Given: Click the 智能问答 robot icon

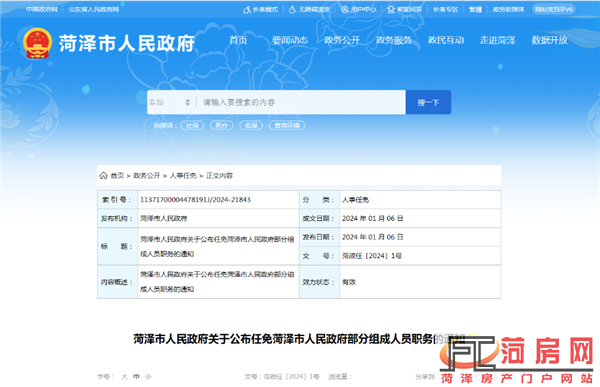Looking at the screenshot, I should pyautogui.click(x=391, y=10).
